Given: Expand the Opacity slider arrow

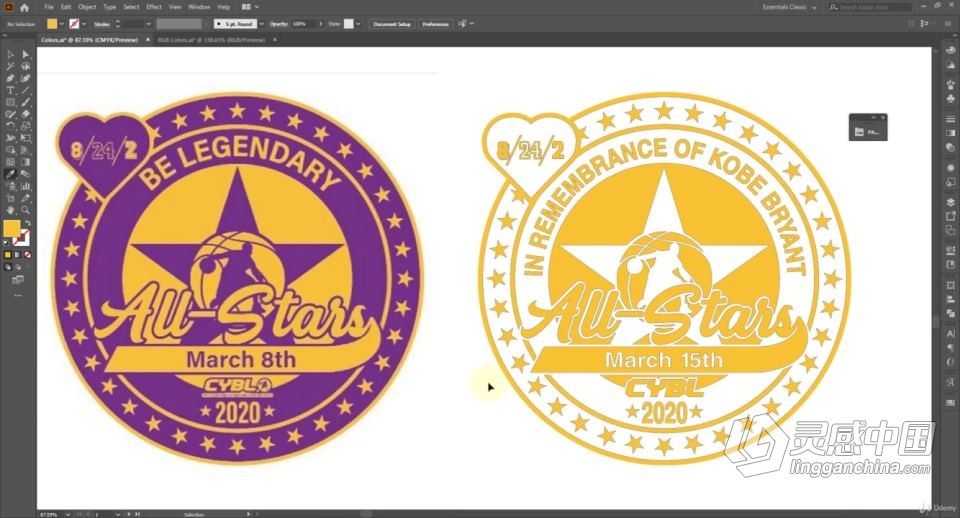Looking at the screenshot, I should [320, 24].
